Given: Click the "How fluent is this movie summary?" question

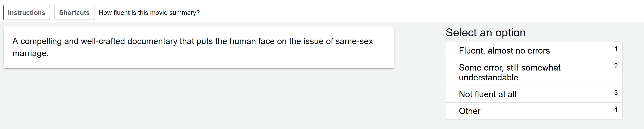Looking at the screenshot, I should [149, 13].
